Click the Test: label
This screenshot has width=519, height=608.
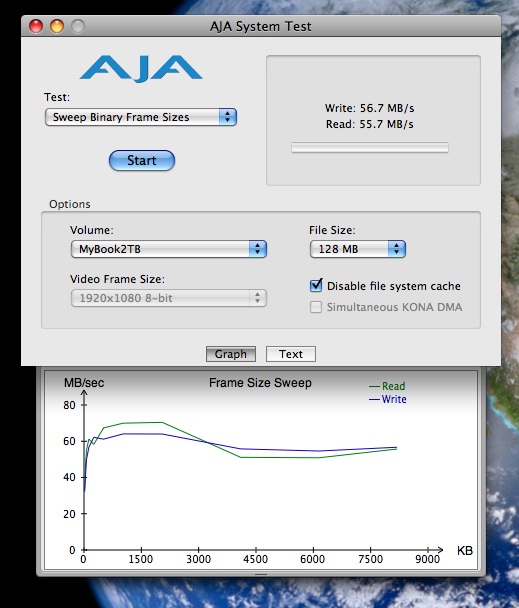[57, 97]
